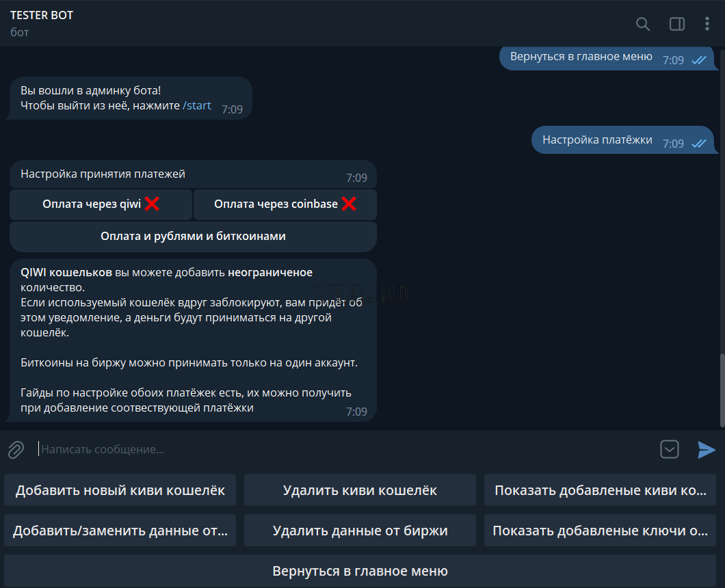The height and width of the screenshot is (588, 725).
Task: Return via bottom "Вернуться в главное меню" button
Action: point(360,571)
